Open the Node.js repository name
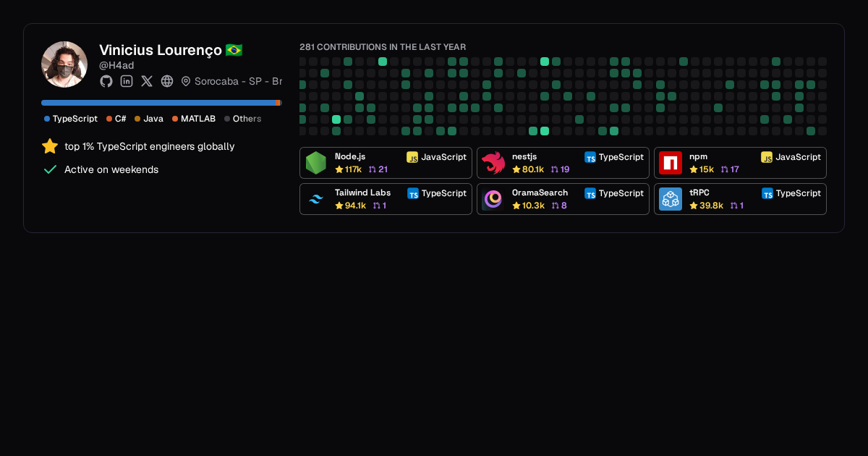The image size is (868, 456). [350, 156]
